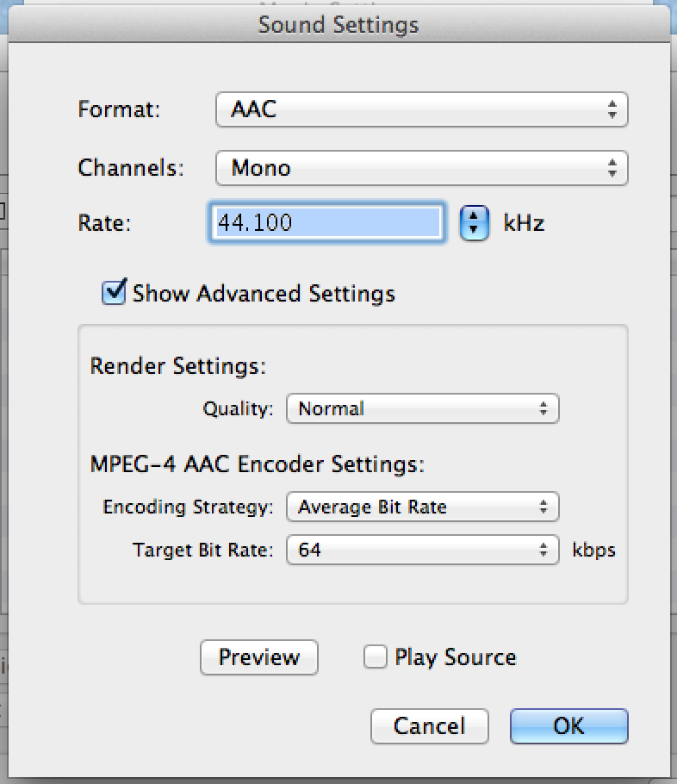Click the Cancel button
The height and width of the screenshot is (784, 677).
[x=430, y=726]
